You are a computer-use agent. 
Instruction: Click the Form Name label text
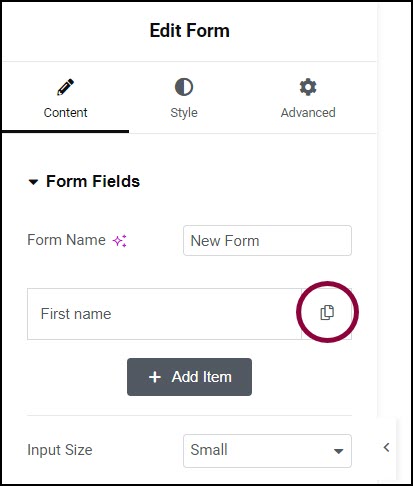click(x=66, y=240)
